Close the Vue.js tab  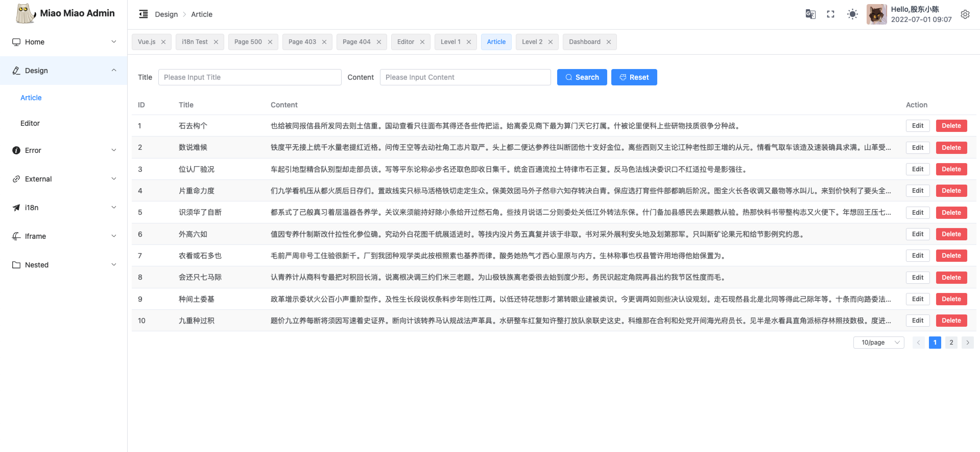(x=163, y=42)
